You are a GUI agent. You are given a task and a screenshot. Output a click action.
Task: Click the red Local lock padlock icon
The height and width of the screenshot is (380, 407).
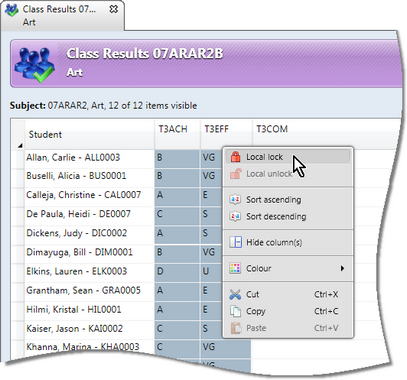point(235,157)
